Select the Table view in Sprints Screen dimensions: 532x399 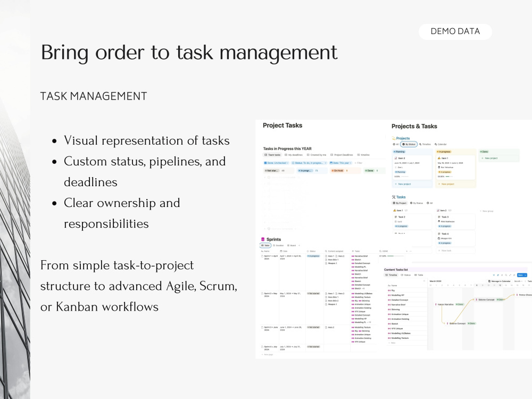click(265, 245)
